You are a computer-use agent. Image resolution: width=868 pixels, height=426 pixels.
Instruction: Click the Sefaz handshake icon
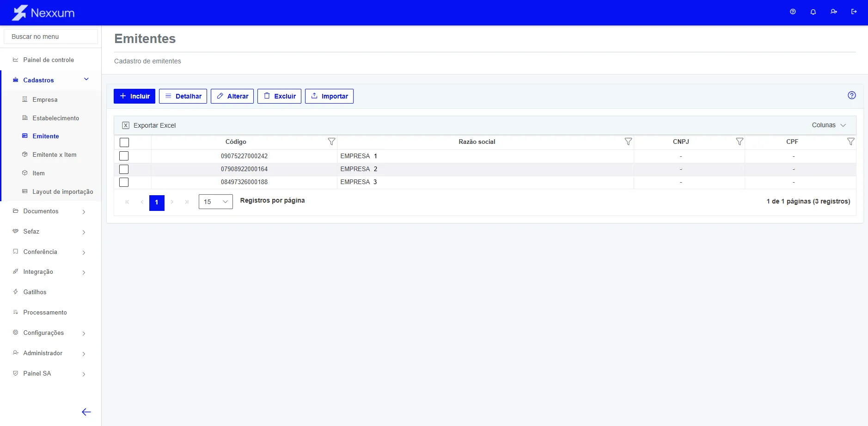click(15, 231)
